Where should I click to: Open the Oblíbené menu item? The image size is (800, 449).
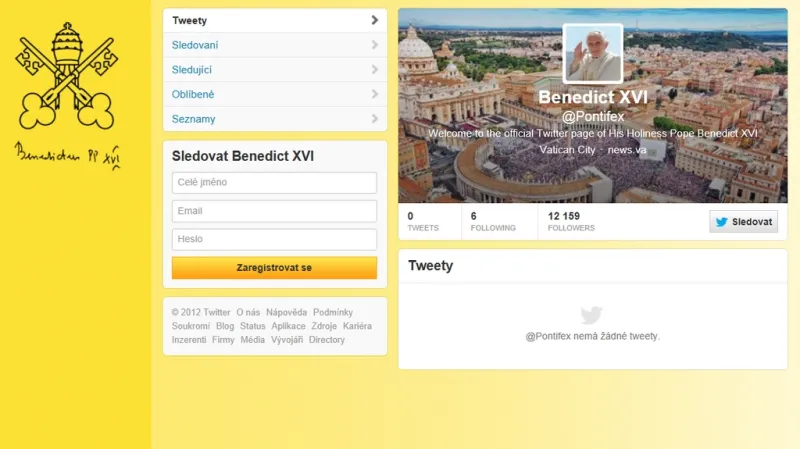coord(275,94)
